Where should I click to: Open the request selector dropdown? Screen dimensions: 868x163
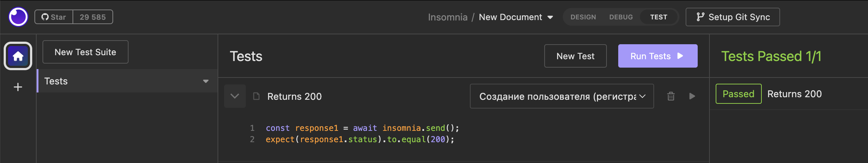tap(561, 96)
